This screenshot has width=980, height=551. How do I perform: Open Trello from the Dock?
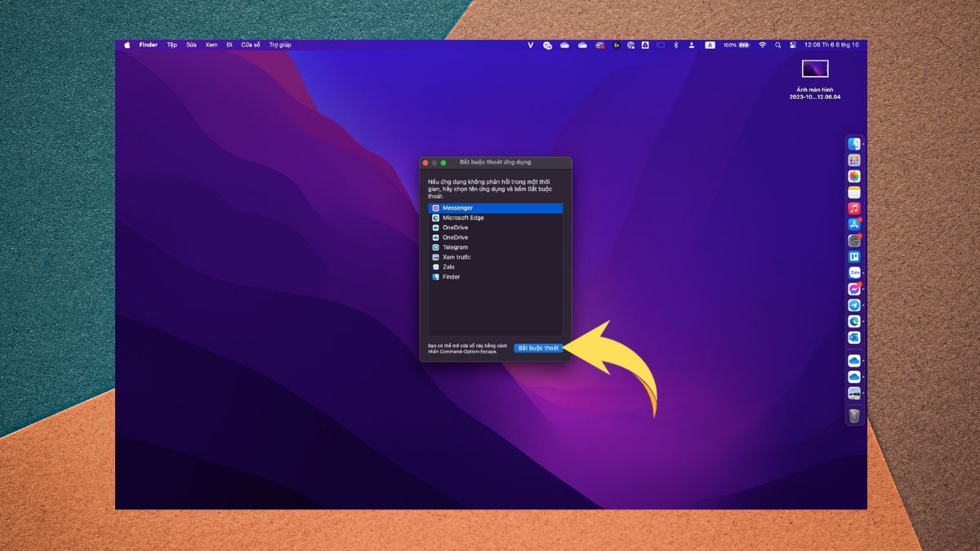pos(854,257)
